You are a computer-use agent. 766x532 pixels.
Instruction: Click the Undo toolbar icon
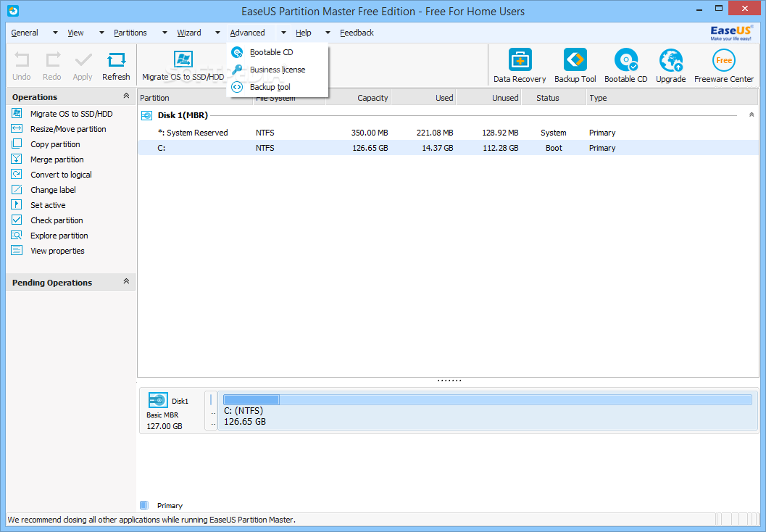tap(22, 60)
